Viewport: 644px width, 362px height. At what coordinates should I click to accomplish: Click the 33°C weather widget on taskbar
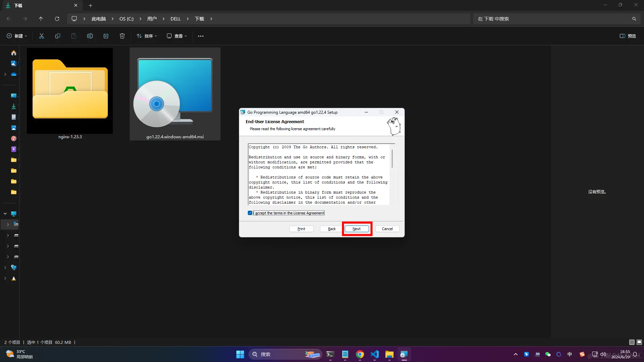pos(19,354)
